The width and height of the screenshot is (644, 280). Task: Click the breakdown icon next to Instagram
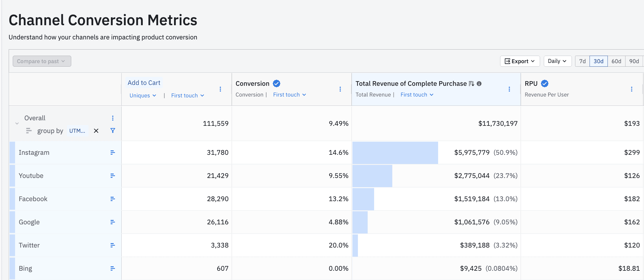point(112,152)
